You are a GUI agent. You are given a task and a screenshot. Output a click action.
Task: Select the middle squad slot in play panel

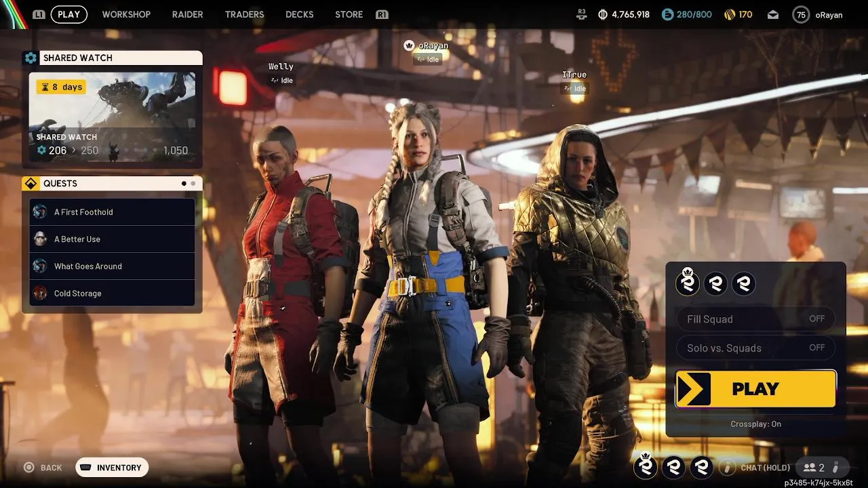pyautogui.click(x=715, y=283)
